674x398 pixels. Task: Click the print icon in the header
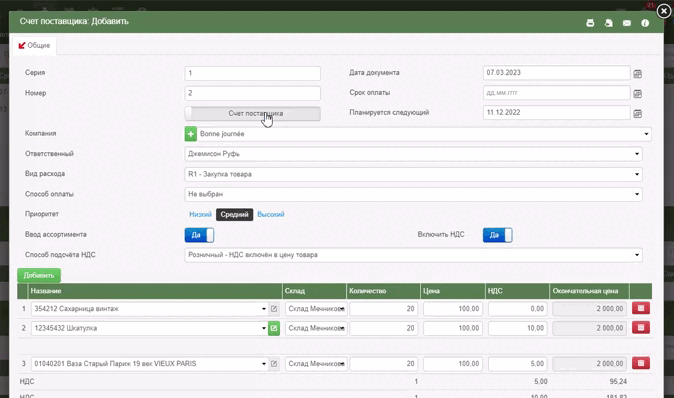[x=590, y=23]
